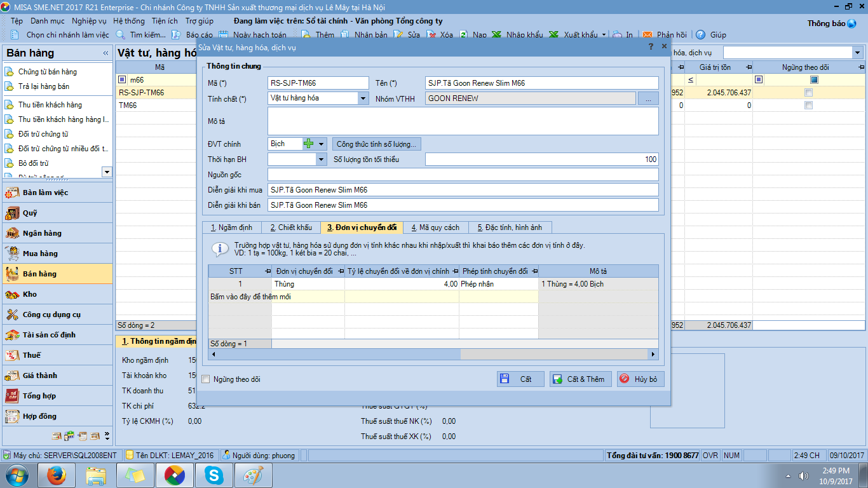Open the Tổng hợp module
The image size is (868, 488).
click(x=57, y=396)
